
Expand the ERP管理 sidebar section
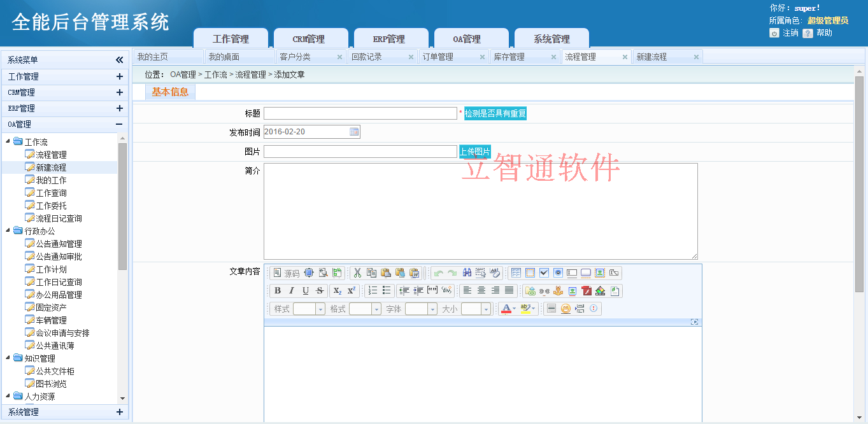tap(119, 108)
